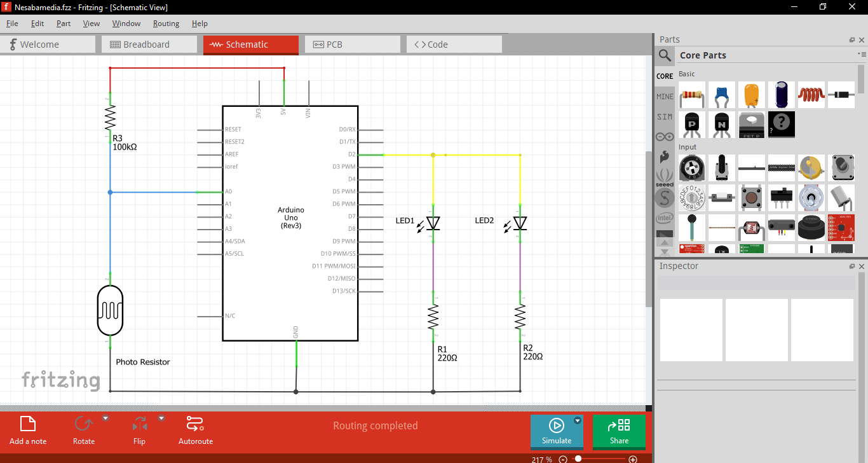Open the Simulate button dropdown arrow
Screen dimensions: 868x463
(578, 420)
